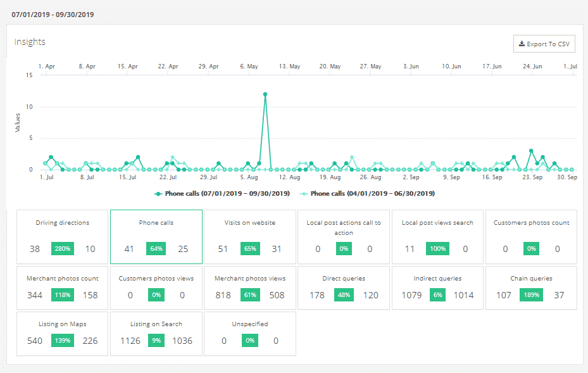Screen dimensions: 588x373
Task: Select the Customers photos count card
Action: pyautogui.click(x=531, y=237)
